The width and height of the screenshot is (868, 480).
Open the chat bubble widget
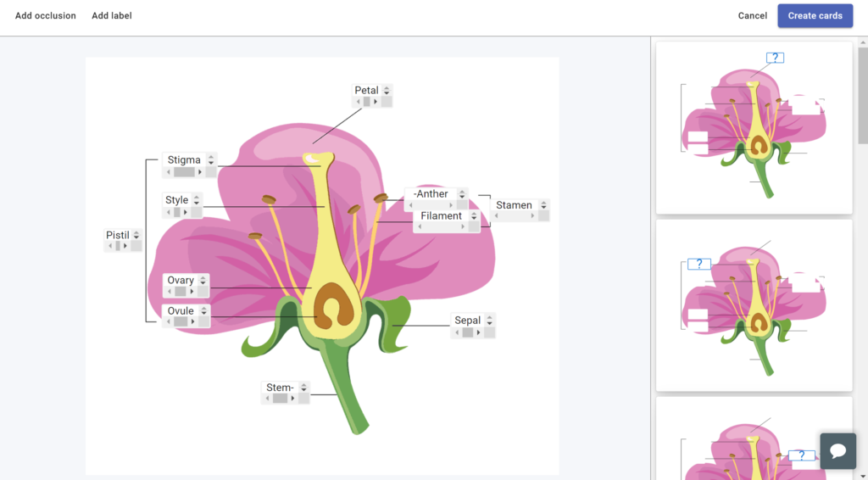[838, 450]
